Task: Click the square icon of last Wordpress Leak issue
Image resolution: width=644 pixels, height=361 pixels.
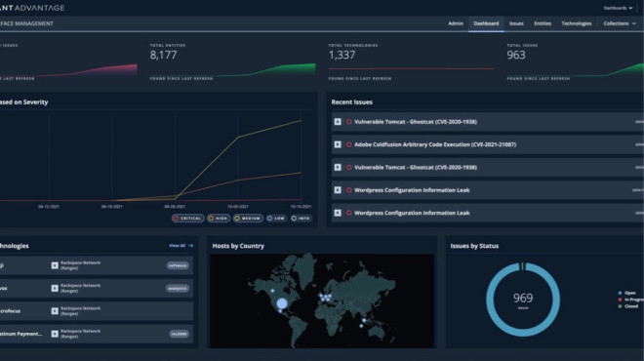Action: [x=338, y=213]
